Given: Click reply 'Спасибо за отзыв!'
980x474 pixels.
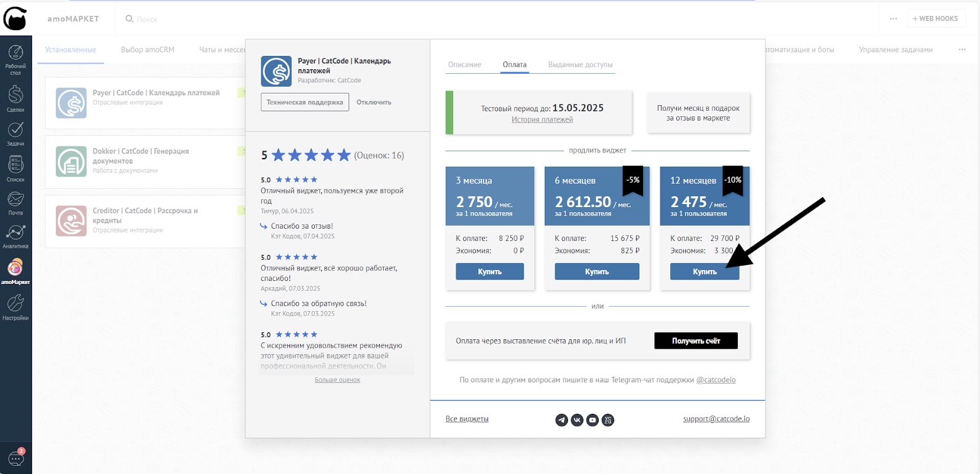Looking at the screenshot, I should tap(302, 226).
